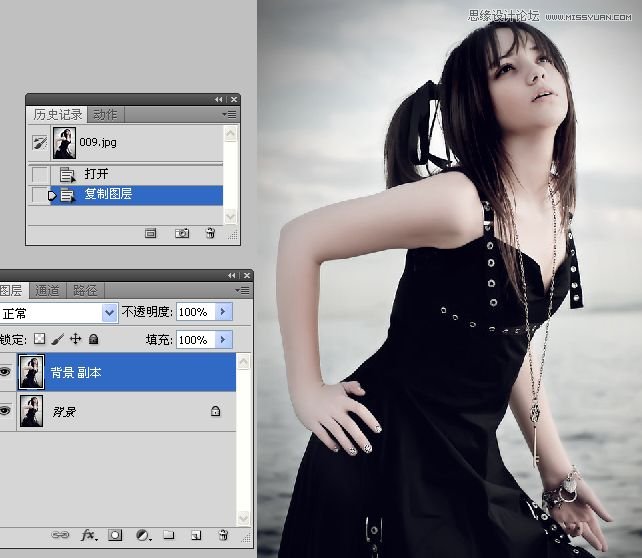The width and height of the screenshot is (642, 558).
Task: Collapse the History panel with double arrows
Action: tap(219, 99)
